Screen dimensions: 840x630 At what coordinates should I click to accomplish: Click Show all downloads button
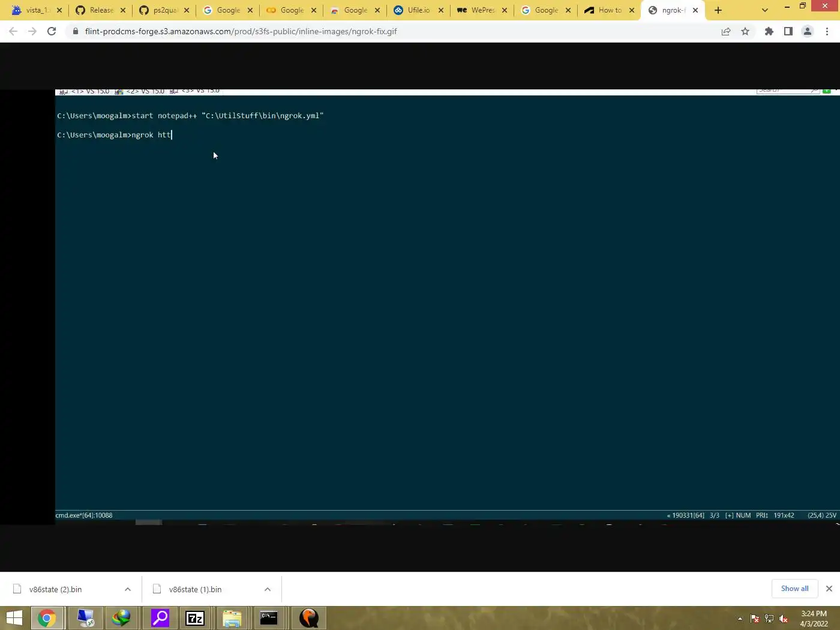click(x=794, y=589)
